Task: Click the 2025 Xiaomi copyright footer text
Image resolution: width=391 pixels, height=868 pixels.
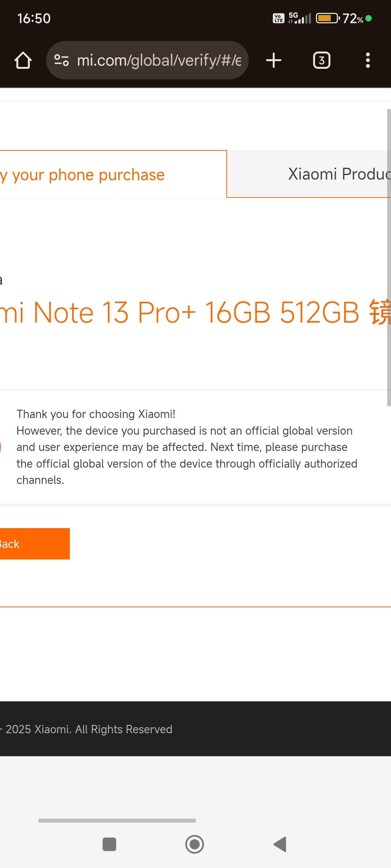Action: 88,729
